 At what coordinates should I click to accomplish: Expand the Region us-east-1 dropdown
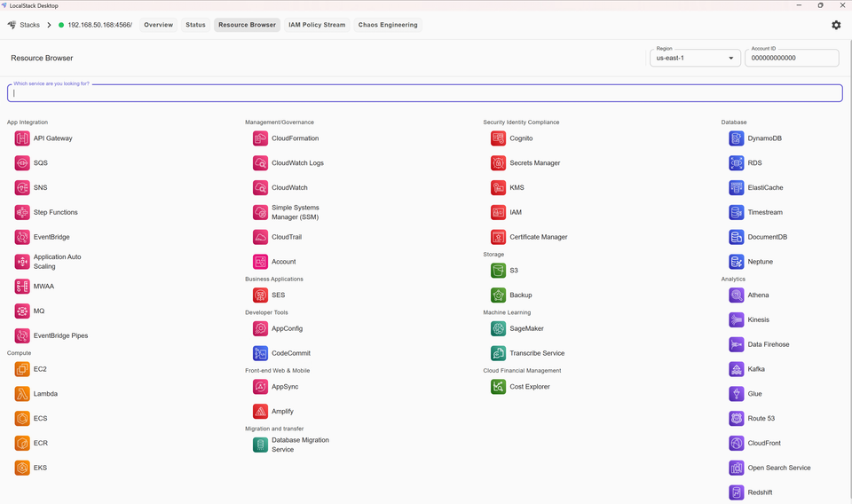click(x=695, y=58)
